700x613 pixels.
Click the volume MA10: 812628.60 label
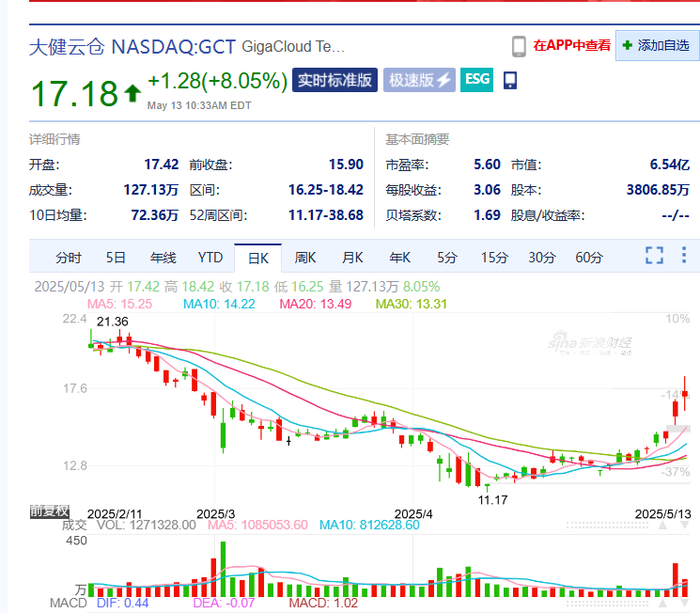click(369, 525)
